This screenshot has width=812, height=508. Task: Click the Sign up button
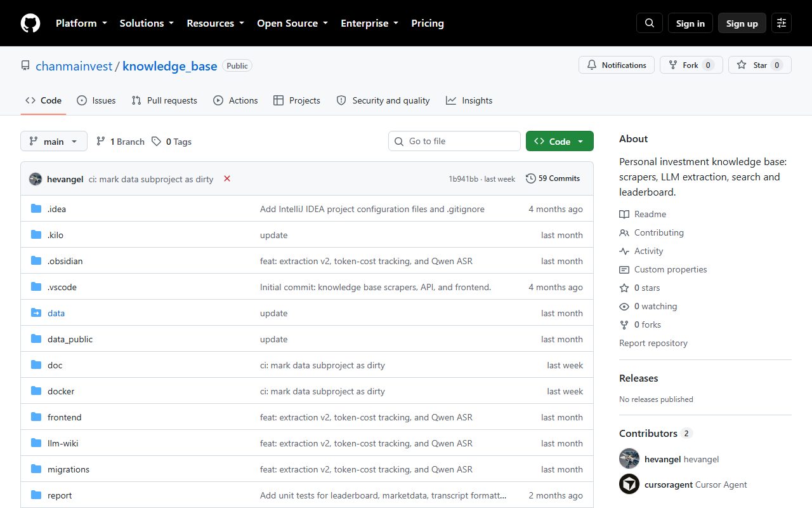(x=742, y=23)
